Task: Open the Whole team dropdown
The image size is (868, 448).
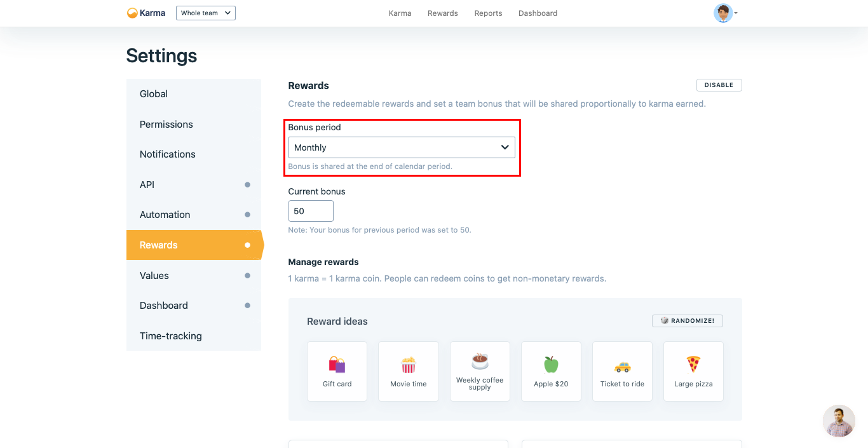Action: pos(206,13)
